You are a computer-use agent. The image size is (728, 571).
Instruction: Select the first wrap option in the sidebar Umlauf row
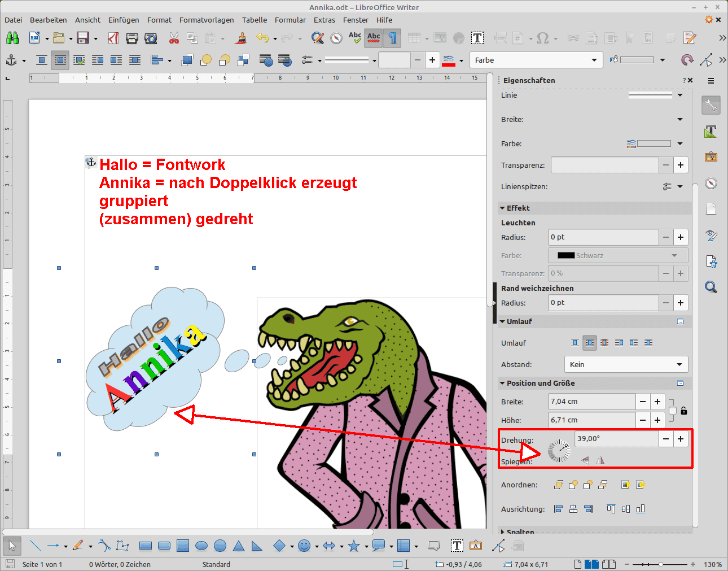pyautogui.click(x=575, y=343)
